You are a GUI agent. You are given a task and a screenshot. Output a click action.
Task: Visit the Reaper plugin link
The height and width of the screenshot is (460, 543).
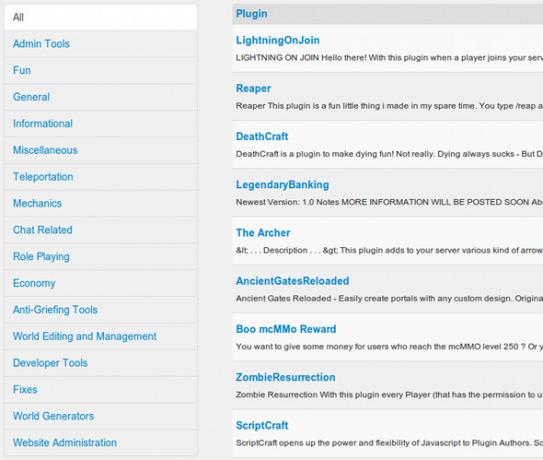click(x=253, y=89)
